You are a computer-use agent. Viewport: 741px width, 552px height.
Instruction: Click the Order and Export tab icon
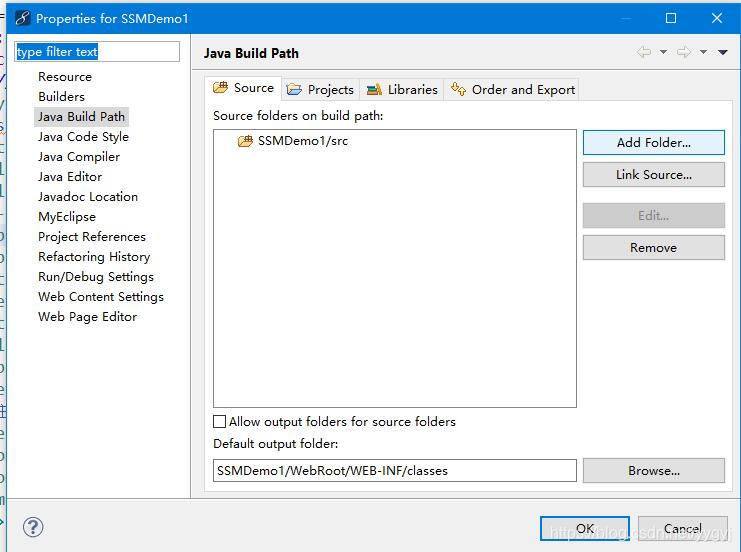[458, 89]
